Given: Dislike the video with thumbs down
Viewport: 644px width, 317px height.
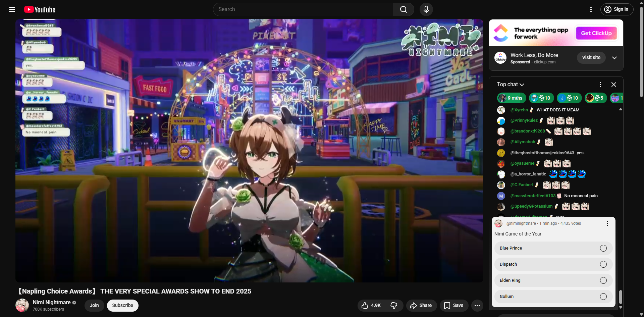Looking at the screenshot, I should click(x=394, y=306).
